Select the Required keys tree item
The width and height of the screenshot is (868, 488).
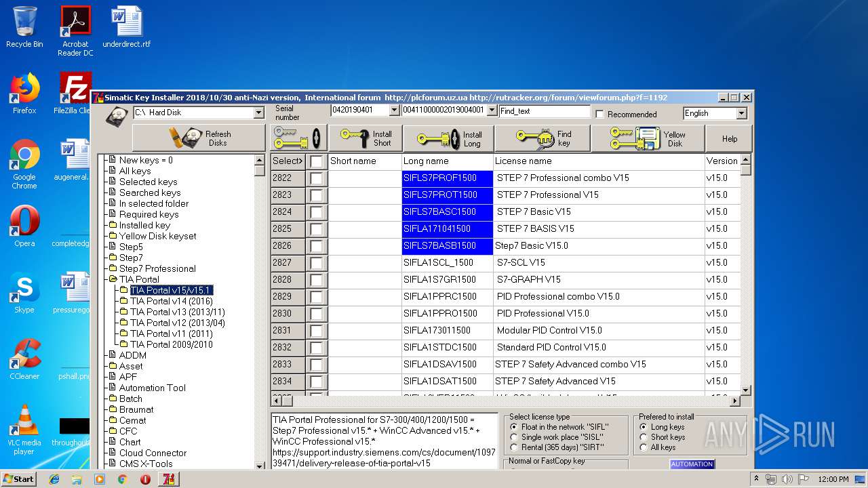(149, 214)
